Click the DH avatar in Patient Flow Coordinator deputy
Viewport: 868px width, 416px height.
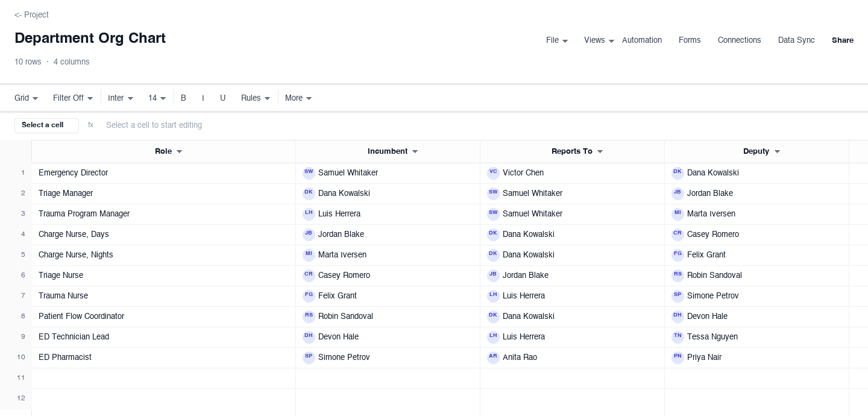678,317
